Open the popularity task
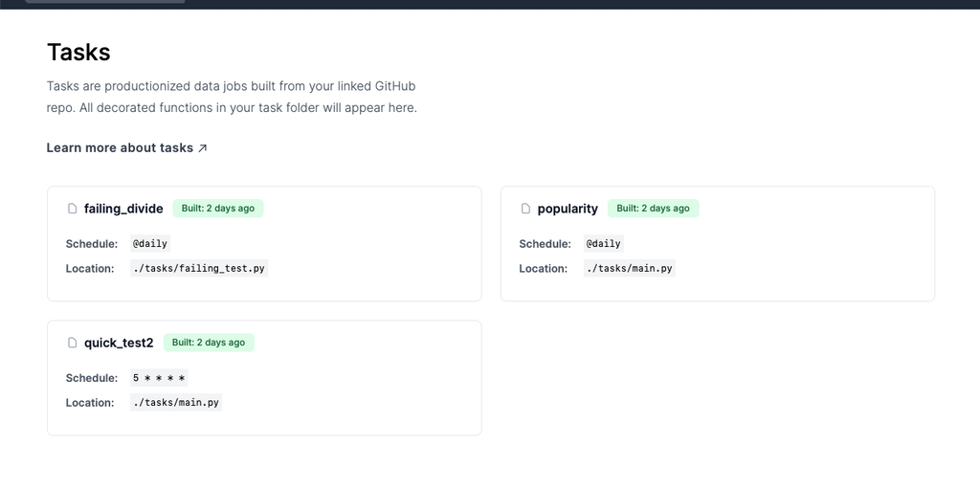980x490 pixels. (568, 209)
